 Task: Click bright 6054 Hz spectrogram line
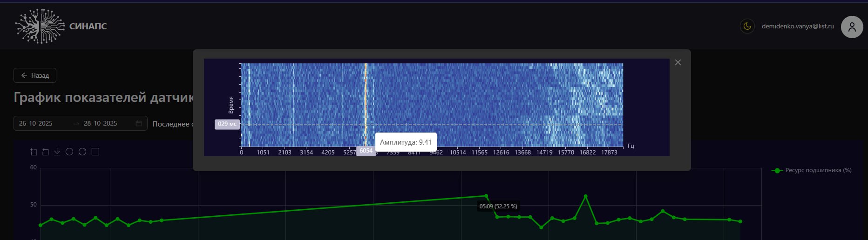pos(366,105)
